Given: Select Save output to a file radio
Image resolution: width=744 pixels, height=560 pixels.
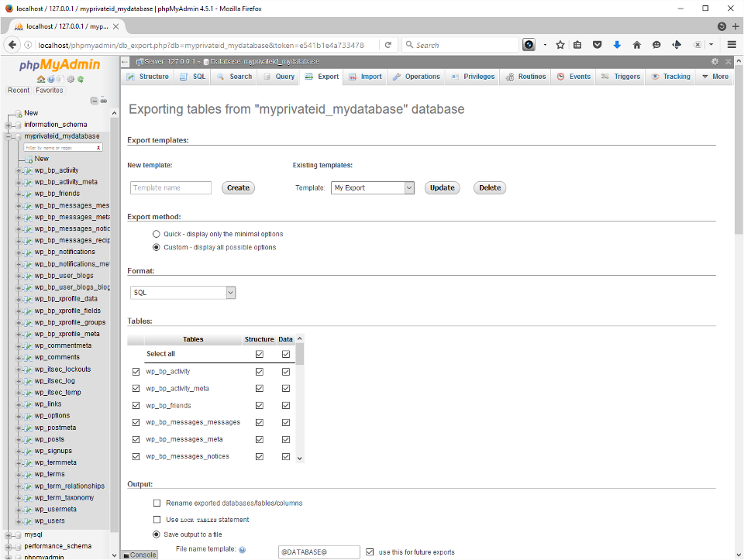Looking at the screenshot, I should (x=156, y=534).
